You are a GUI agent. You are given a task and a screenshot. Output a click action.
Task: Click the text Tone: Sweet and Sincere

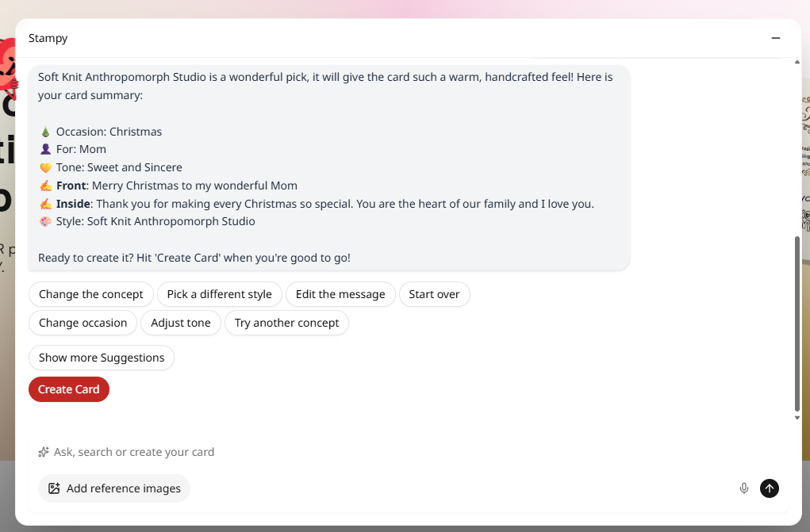click(119, 167)
